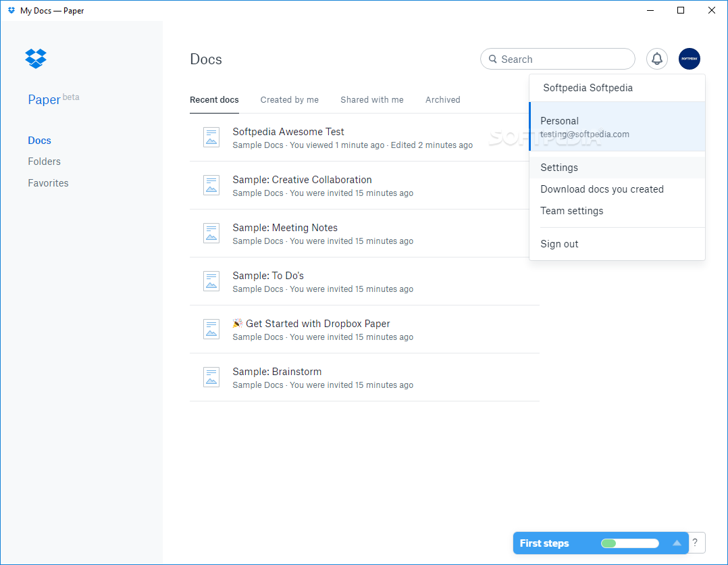Viewport: 728px width, 565px height.
Task: Click the Softpedia Awesome Test doc icon
Action: [x=211, y=138]
